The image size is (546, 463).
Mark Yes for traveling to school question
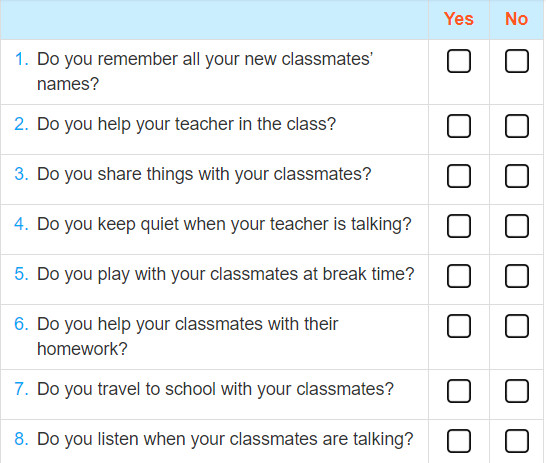[x=459, y=391]
